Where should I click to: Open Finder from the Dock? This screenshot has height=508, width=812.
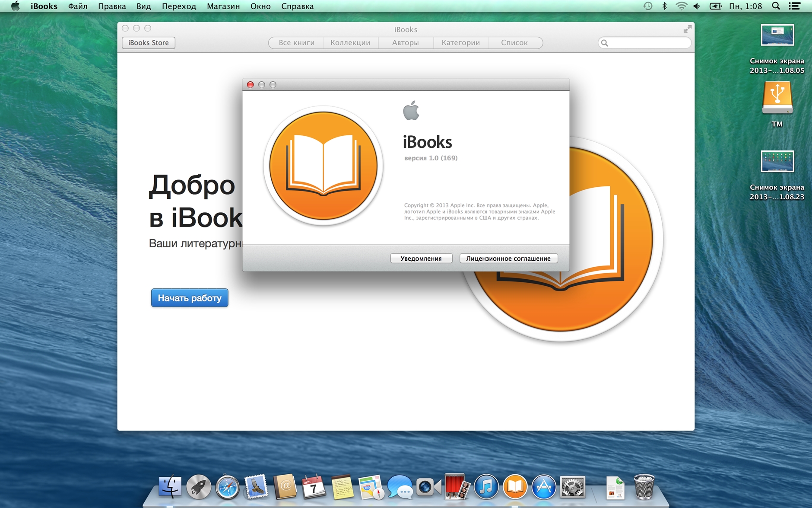(170, 487)
